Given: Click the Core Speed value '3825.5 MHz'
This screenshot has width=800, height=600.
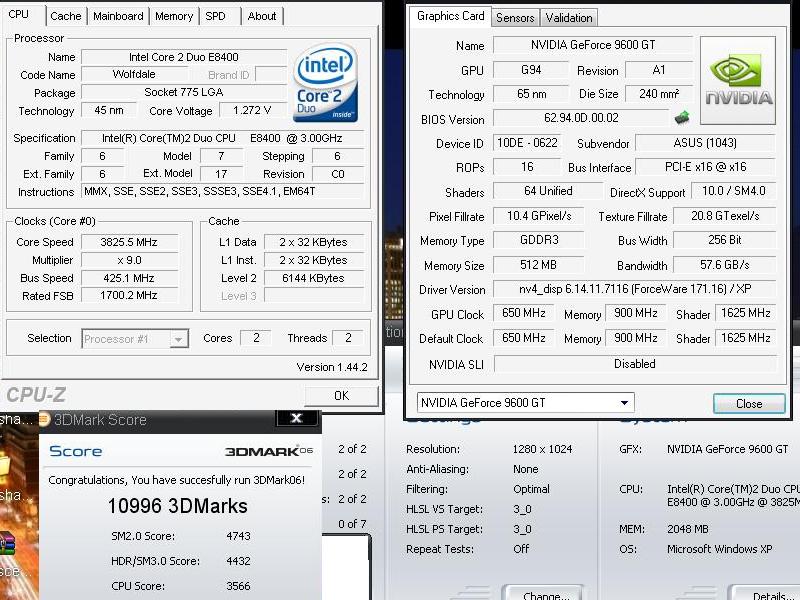Looking at the screenshot, I should click(x=129, y=242).
